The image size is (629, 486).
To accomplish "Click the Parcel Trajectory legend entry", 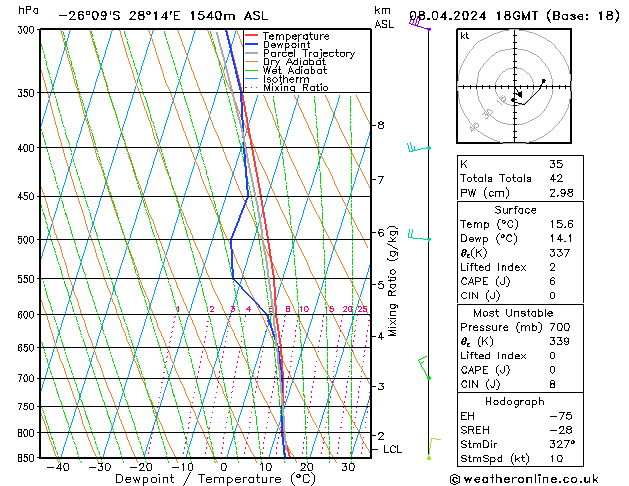I will [x=300, y=53].
